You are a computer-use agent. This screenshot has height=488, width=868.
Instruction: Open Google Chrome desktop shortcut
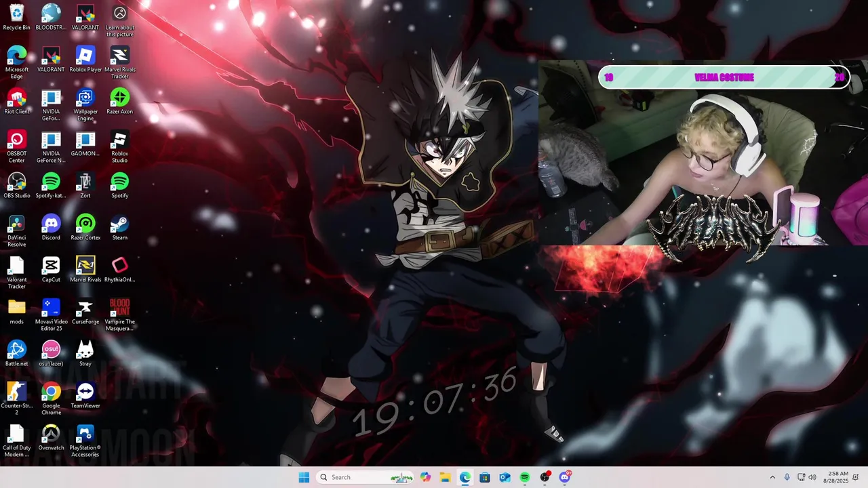pyautogui.click(x=51, y=399)
